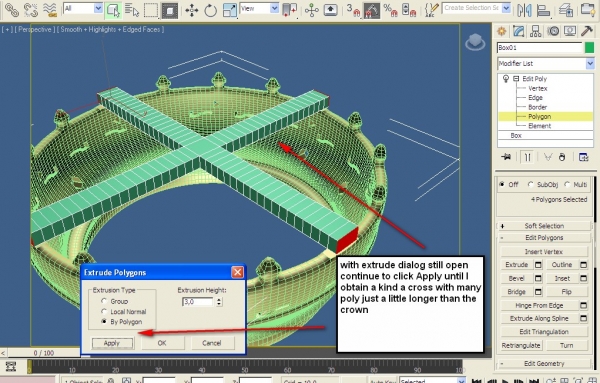This screenshot has width=600, height=383.
Task: Expand the Soft Selection rollout
Action: click(544, 226)
